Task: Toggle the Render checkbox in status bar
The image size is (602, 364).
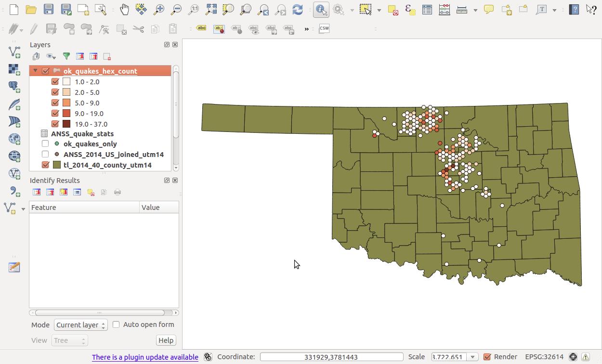Action: [487, 357]
